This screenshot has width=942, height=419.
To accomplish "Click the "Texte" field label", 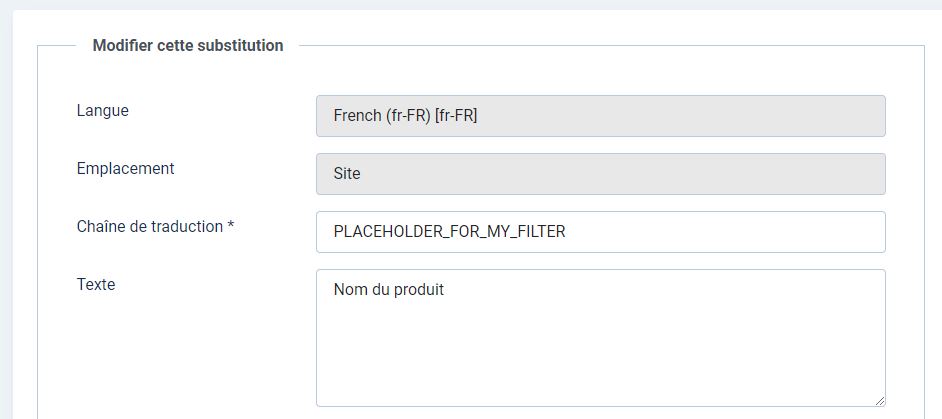I will [96, 285].
